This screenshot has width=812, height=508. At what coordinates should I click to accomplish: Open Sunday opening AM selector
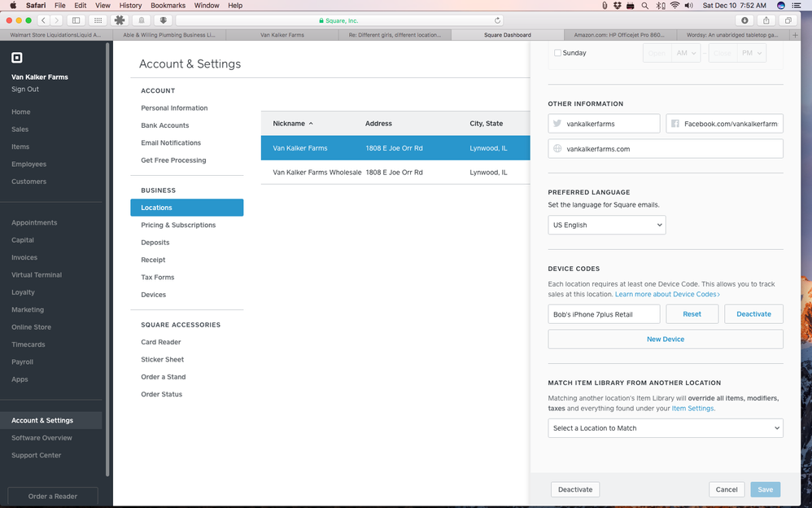pyautogui.click(x=685, y=53)
